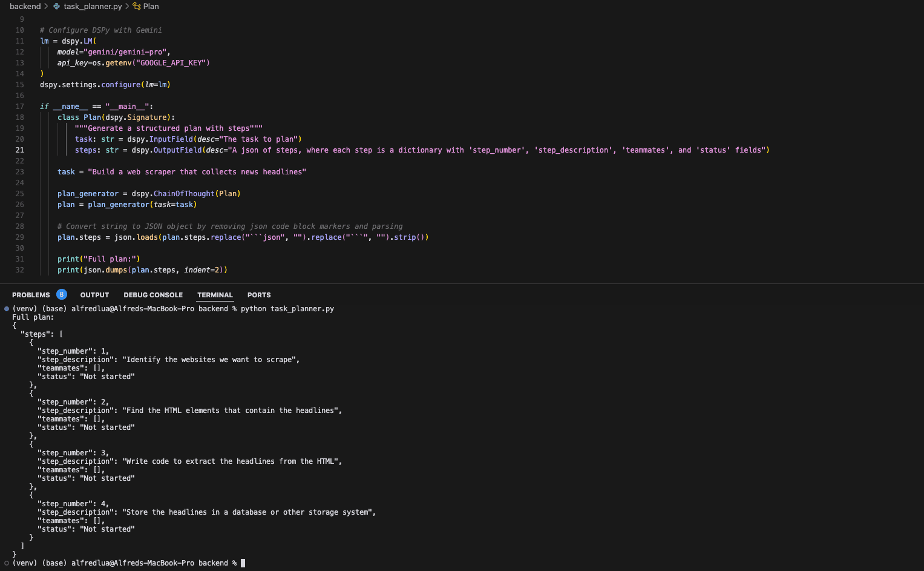Click the "Full plan:" terminal output line
Viewport: 924px width, 571px height.
33,317
